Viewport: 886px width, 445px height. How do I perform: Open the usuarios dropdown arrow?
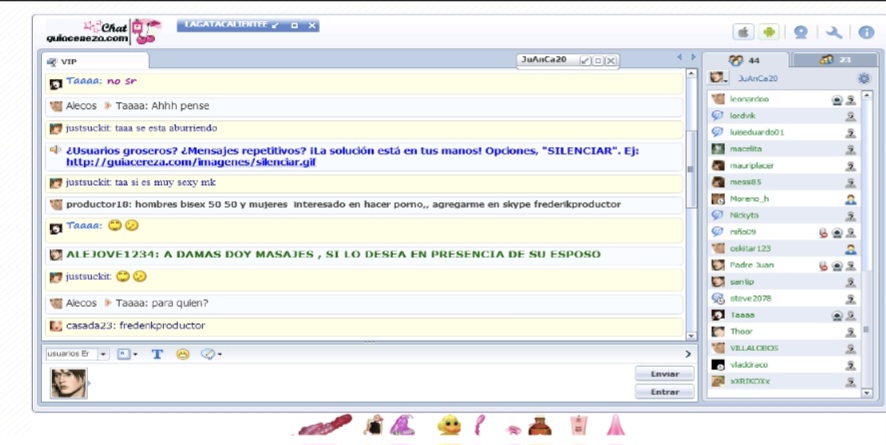[103, 354]
